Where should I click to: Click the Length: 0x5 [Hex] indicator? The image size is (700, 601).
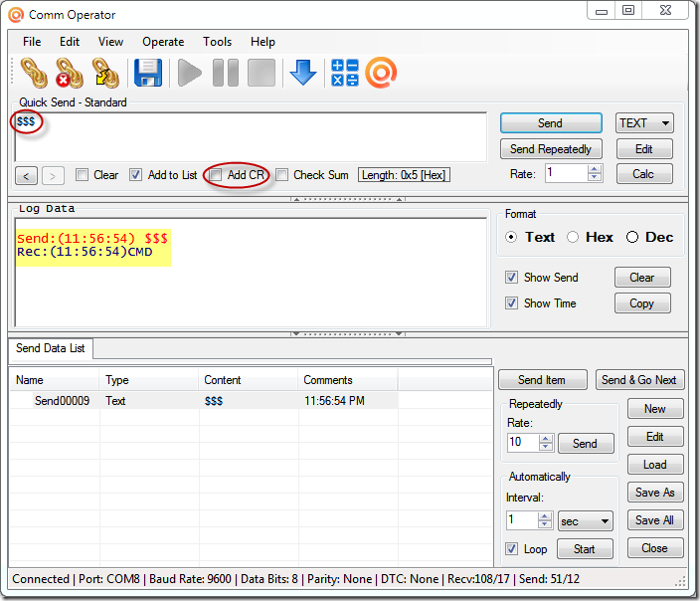(x=404, y=175)
